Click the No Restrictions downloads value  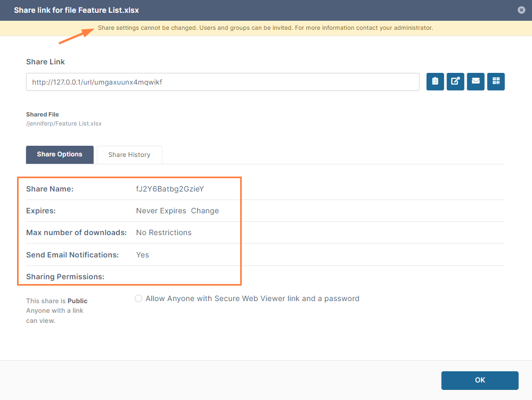click(x=163, y=232)
